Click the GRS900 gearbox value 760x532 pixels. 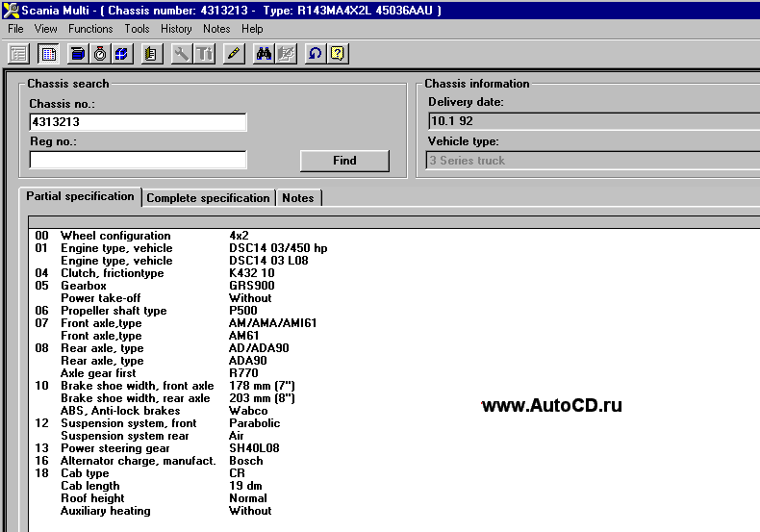tap(252, 286)
